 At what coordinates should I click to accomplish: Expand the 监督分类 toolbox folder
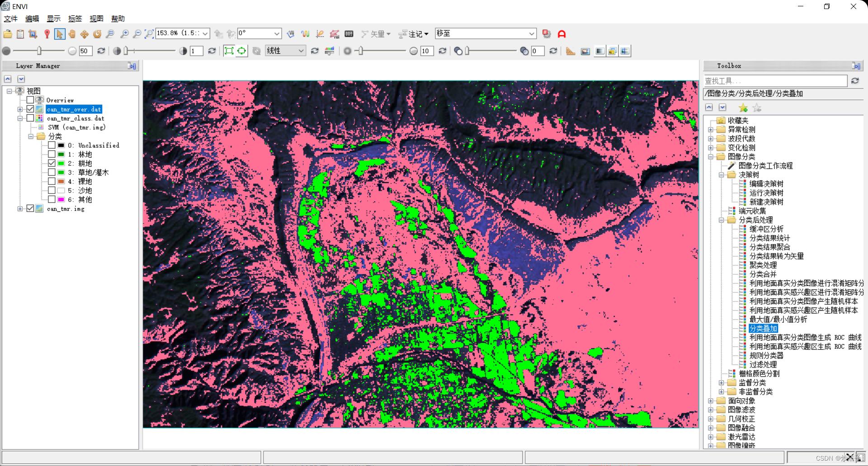click(x=722, y=383)
